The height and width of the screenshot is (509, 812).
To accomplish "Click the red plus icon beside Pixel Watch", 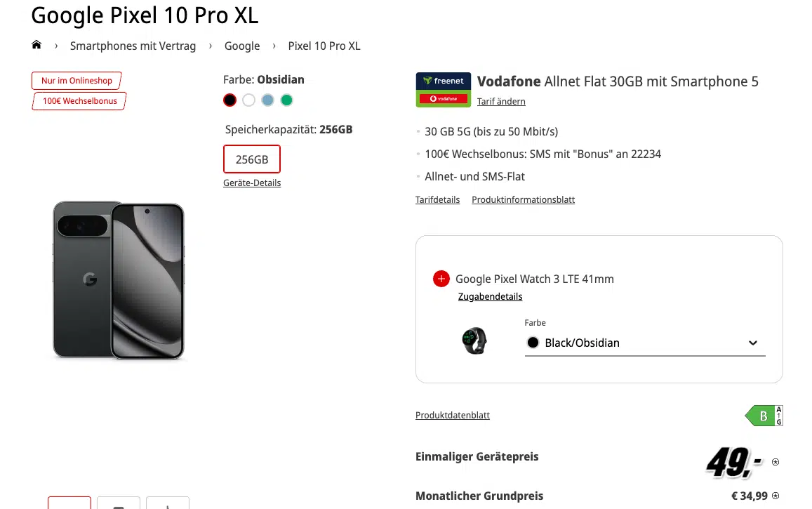I will [x=441, y=279].
